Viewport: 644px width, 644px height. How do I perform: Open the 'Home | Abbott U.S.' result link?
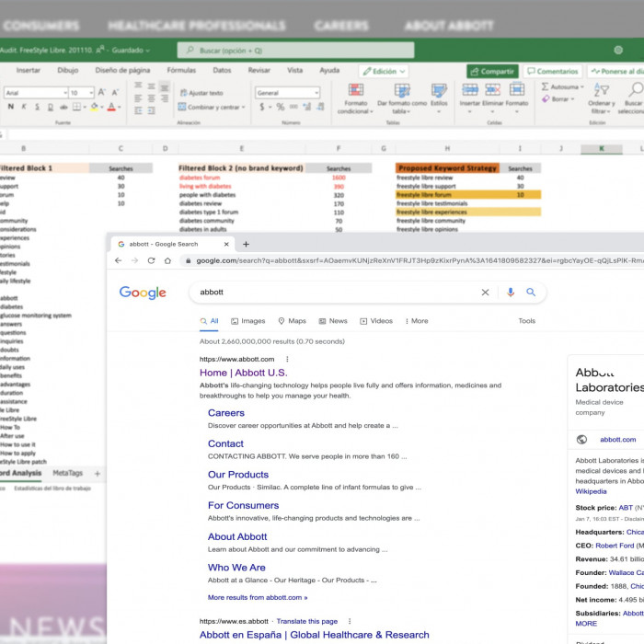(x=243, y=373)
